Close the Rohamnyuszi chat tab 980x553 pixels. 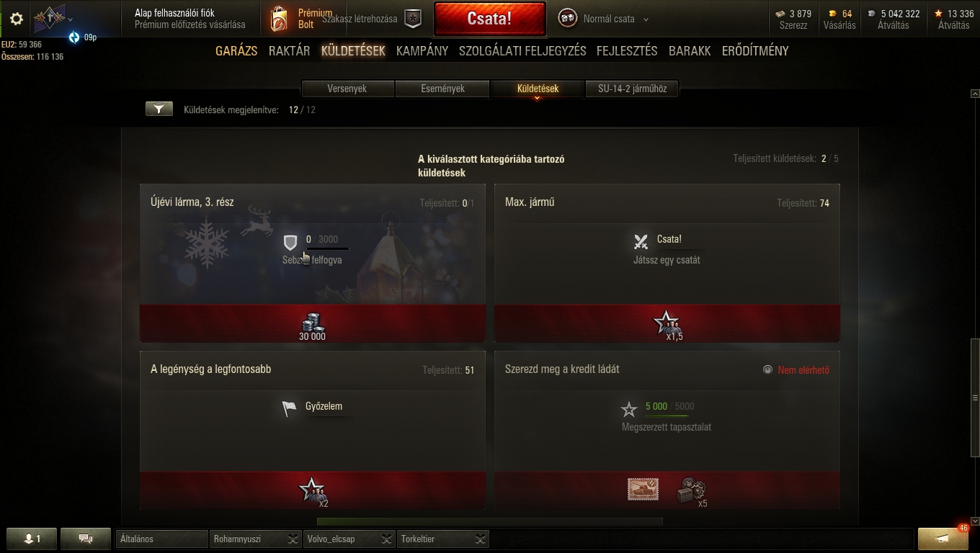tap(293, 539)
